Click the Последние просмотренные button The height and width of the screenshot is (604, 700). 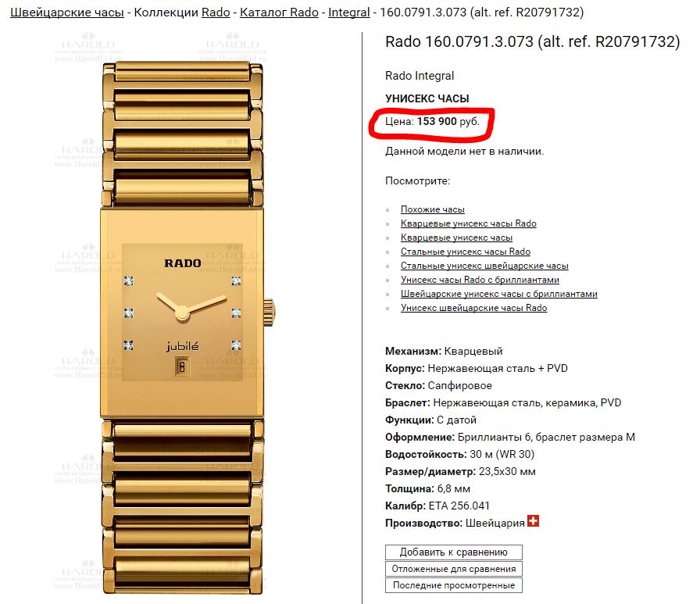(x=454, y=585)
